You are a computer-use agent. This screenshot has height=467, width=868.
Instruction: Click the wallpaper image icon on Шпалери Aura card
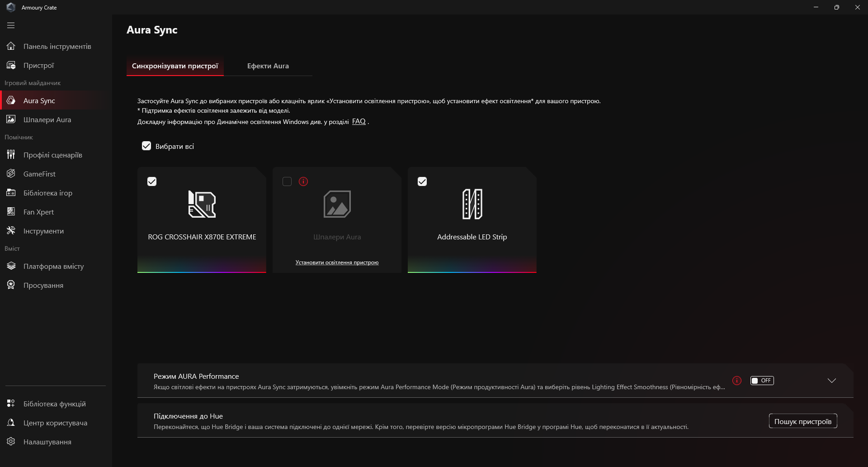(337, 204)
